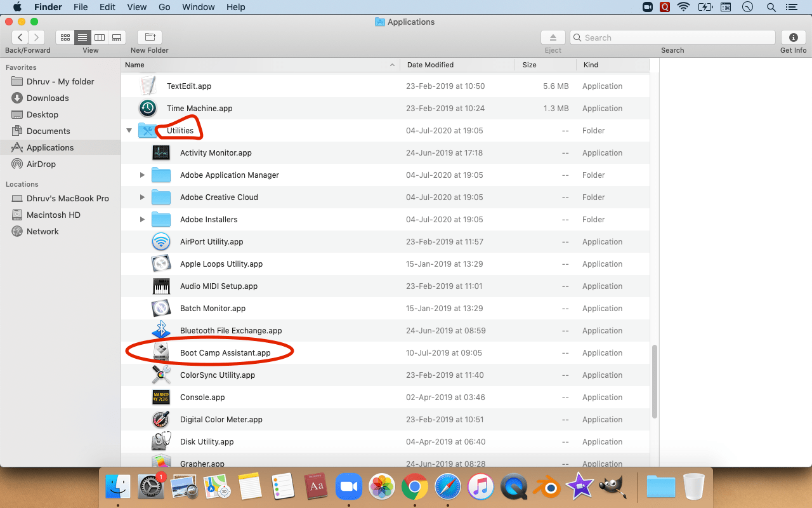
Task: Click the battery icon in the menu bar
Action: click(705, 7)
